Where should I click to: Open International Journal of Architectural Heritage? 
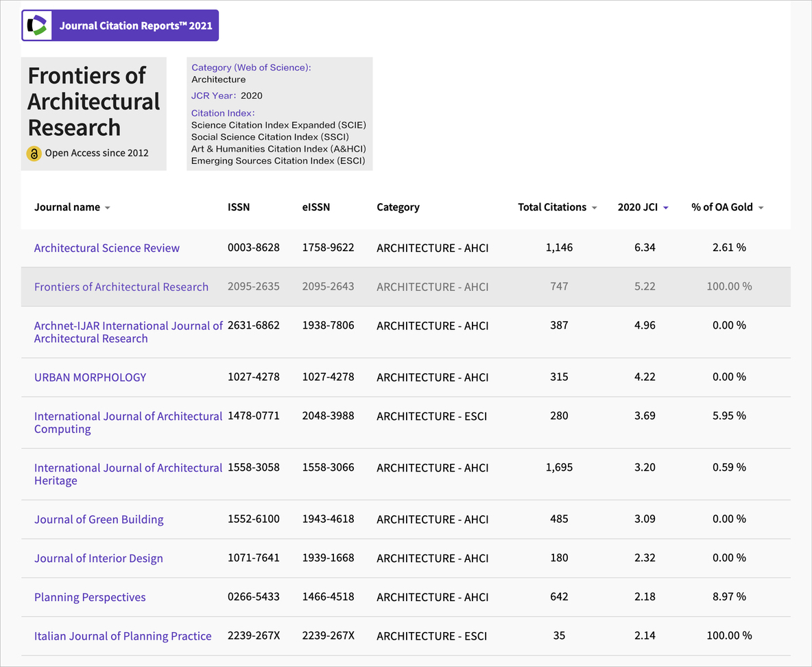[128, 474]
